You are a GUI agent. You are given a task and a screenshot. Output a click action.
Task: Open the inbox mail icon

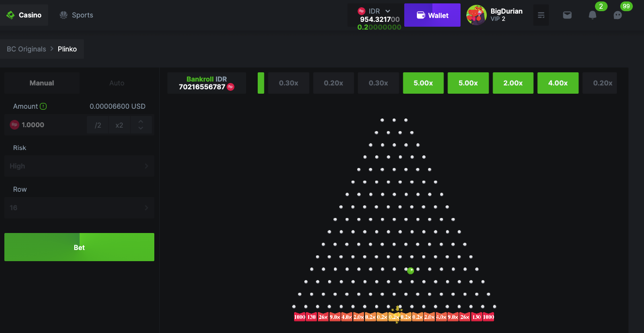coord(567,15)
